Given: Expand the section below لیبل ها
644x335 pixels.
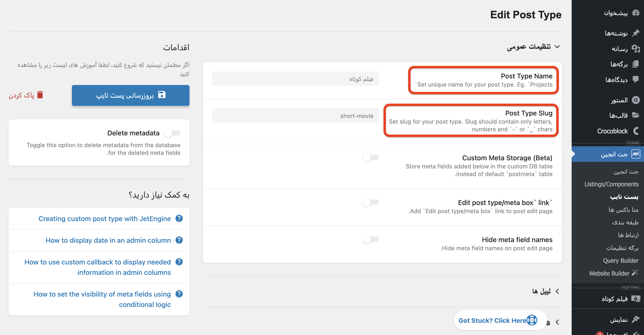Looking at the screenshot, I should pos(557,322).
